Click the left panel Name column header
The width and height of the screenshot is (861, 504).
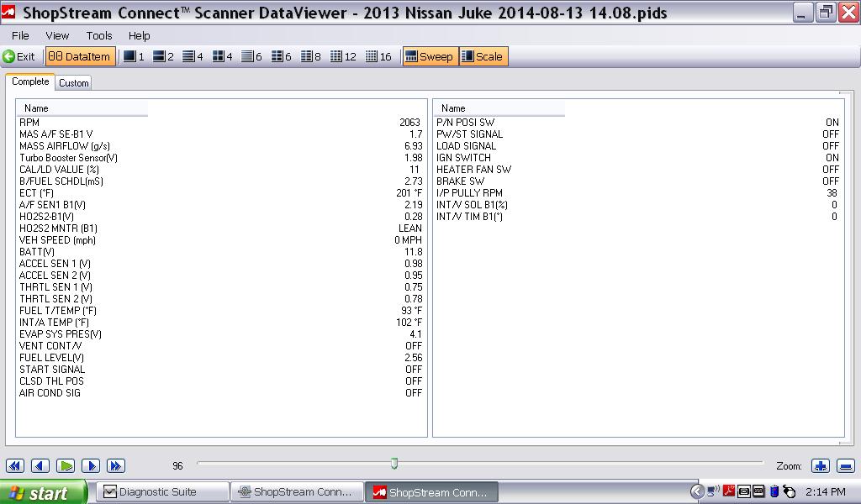tap(82, 108)
